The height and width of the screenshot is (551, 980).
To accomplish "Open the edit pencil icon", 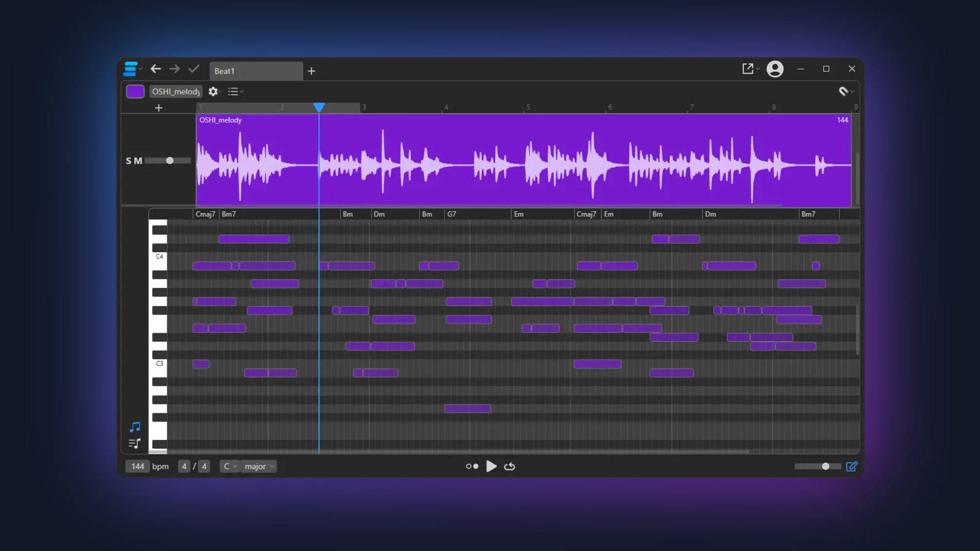I will coord(852,466).
